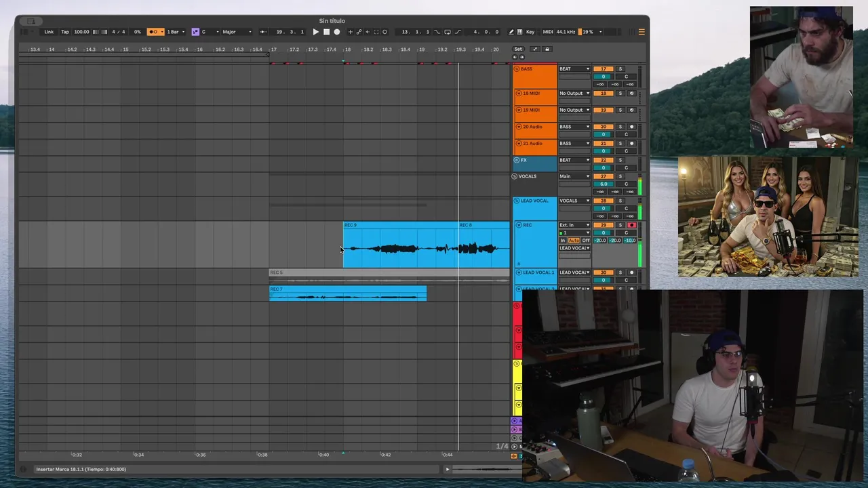
Task: Select the REC 7 audio clip
Action: click(x=348, y=293)
